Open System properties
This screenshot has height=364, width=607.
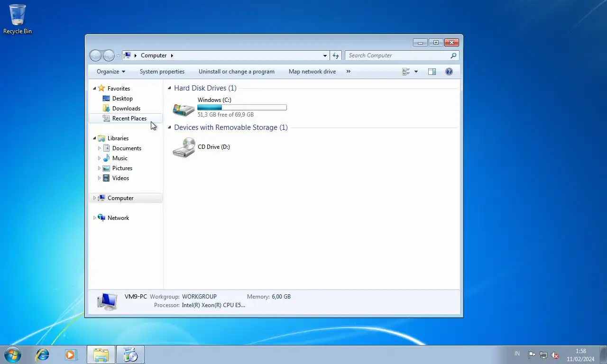(162, 72)
